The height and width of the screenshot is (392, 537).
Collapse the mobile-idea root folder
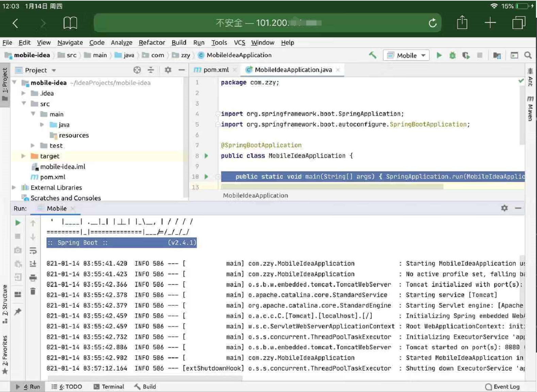(15, 82)
